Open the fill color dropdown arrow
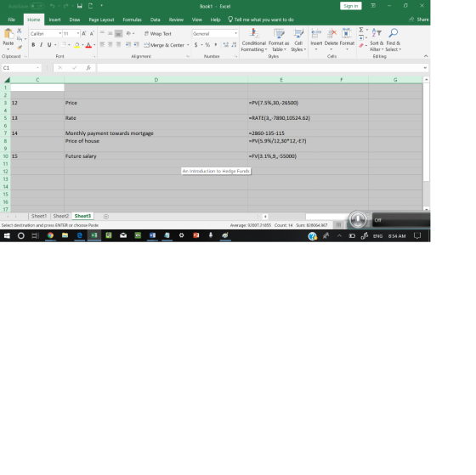Image resolution: width=476 pixels, height=475 pixels. coord(82,45)
